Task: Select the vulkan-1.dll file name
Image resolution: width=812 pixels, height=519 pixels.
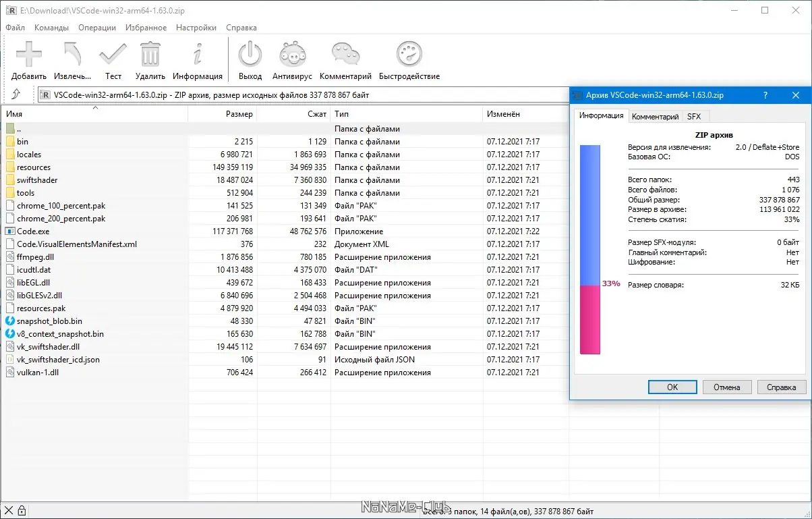Action: 38,373
